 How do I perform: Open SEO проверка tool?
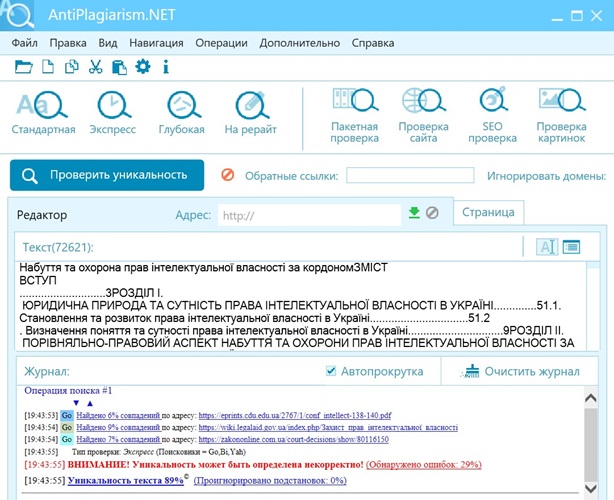493,116
